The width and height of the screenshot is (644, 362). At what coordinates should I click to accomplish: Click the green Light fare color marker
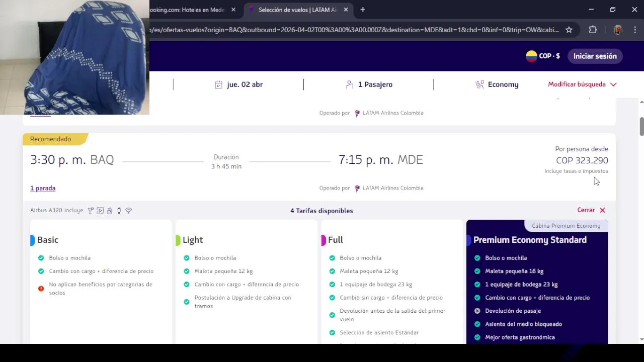click(x=178, y=240)
